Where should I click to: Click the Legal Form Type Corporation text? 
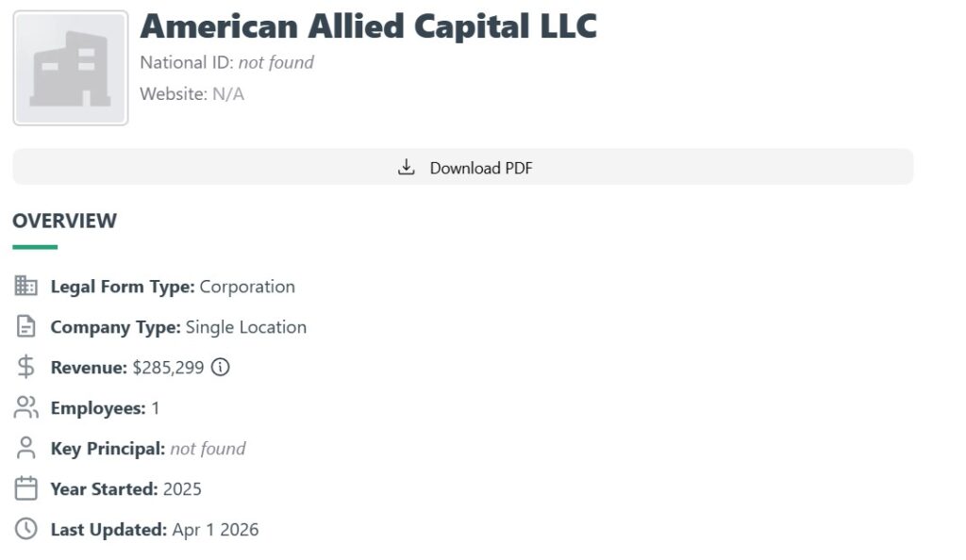[247, 287]
